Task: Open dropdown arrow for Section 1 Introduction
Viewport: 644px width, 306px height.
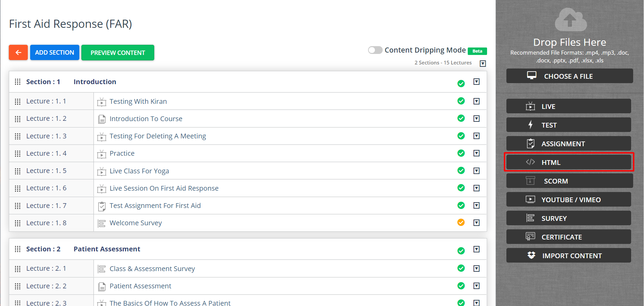Action: [x=477, y=82]
